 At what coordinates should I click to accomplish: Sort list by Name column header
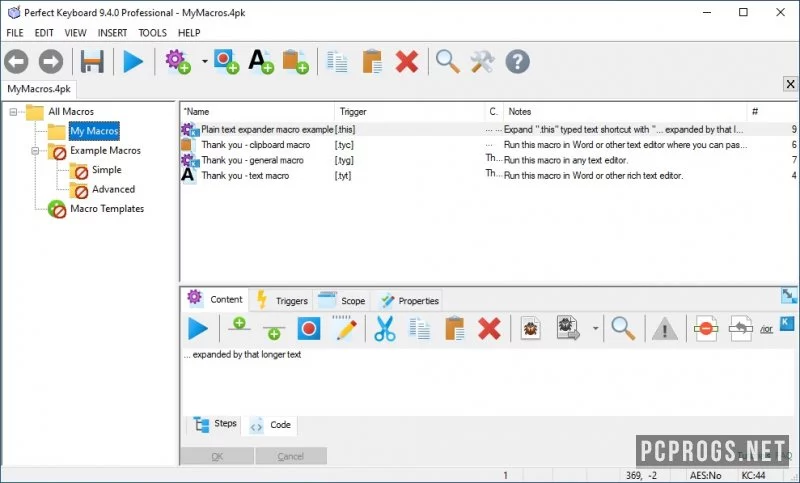(x=257, y=112)
